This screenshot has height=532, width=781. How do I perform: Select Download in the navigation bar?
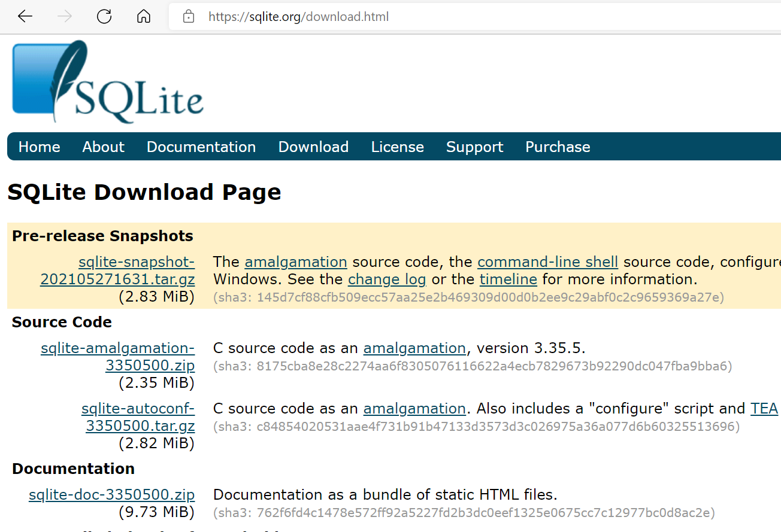point(313,147)
